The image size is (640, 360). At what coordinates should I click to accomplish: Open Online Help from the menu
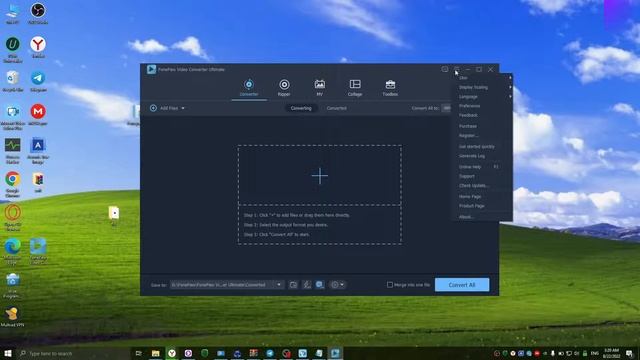(482, 167)
